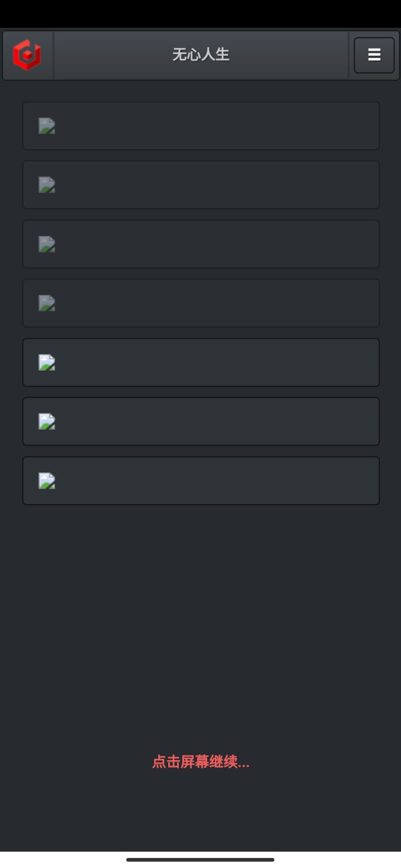Click the broken image icon in fifth row
Image resolution: width=401 pixels, height=868 pixels.
[x=47, y=362]
